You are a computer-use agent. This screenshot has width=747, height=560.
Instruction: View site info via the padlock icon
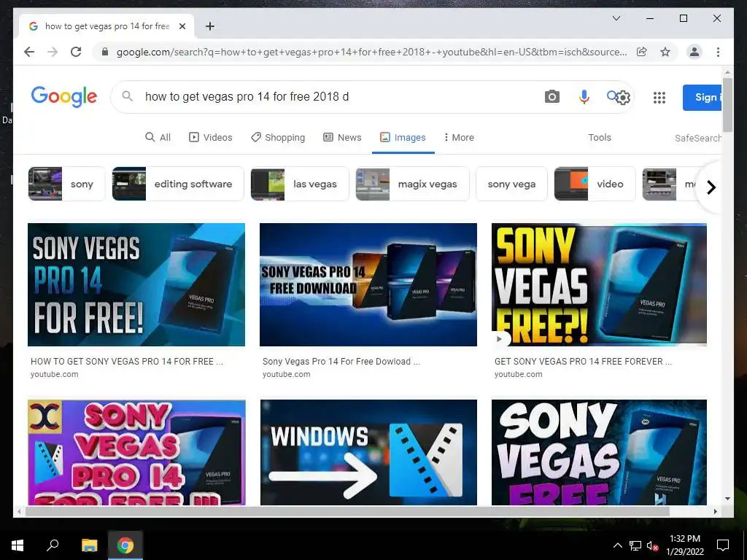(x=105, y=52)
